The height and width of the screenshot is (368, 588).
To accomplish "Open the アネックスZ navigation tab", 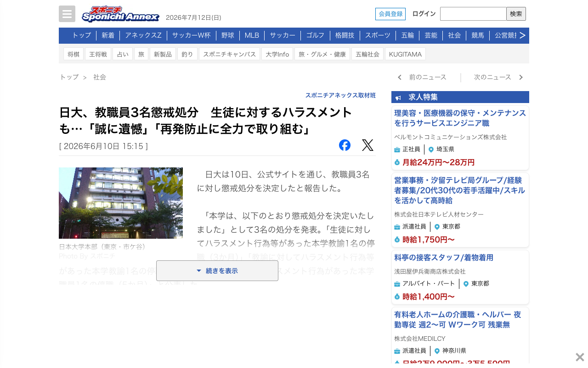I will 143,35.
